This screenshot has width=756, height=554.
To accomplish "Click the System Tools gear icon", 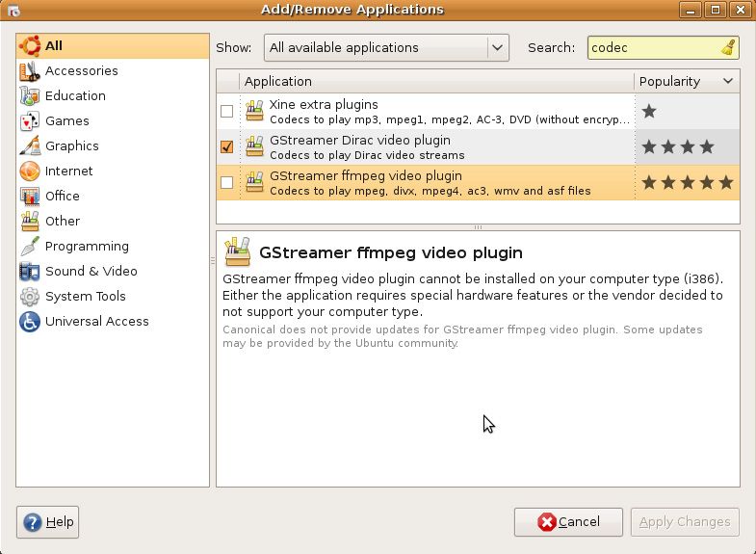I will [30, 297].
